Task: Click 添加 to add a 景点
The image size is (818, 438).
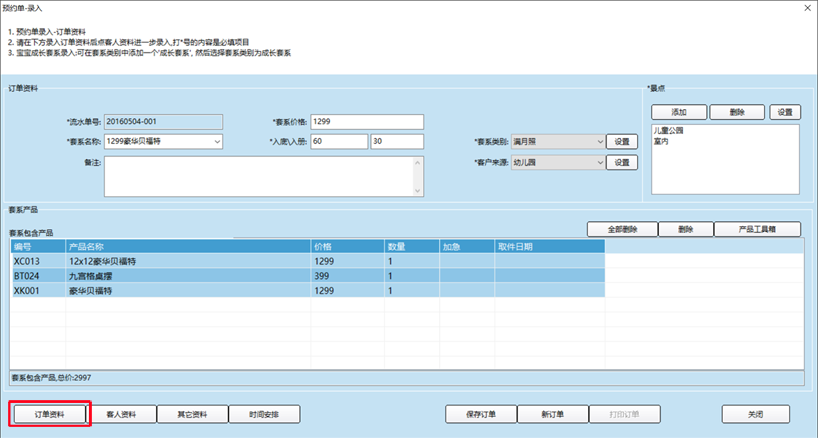Action: (679, 112)
